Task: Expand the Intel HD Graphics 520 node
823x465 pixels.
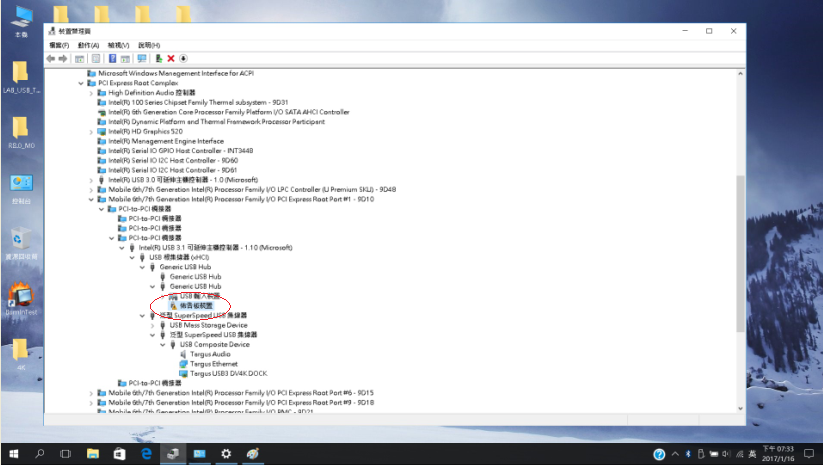Action: click(x=91, y=132)
